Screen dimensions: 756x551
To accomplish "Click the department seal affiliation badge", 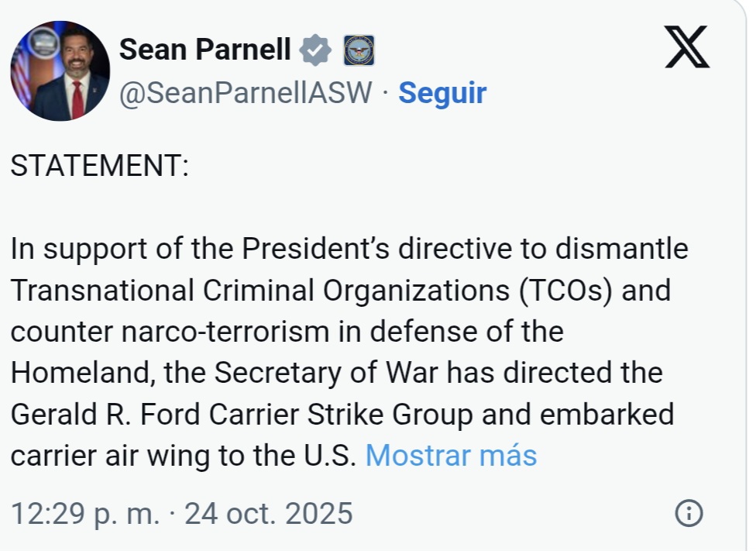I will [359, 50].
